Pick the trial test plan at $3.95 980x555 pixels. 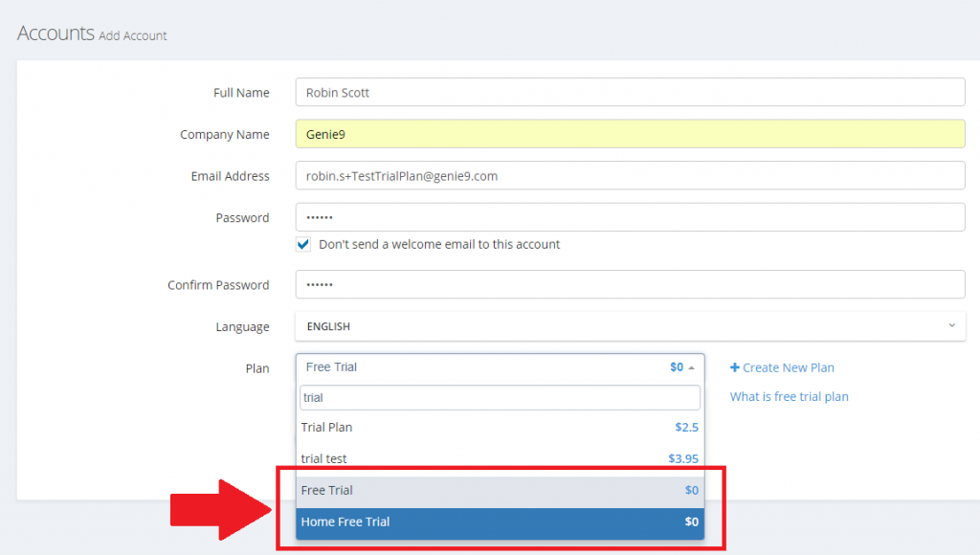coord(498,457)
